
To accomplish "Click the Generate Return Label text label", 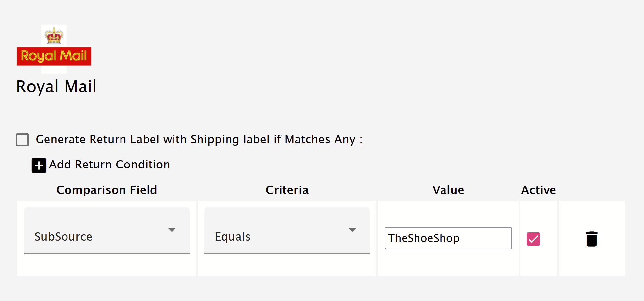I will (x=199, y=139).
